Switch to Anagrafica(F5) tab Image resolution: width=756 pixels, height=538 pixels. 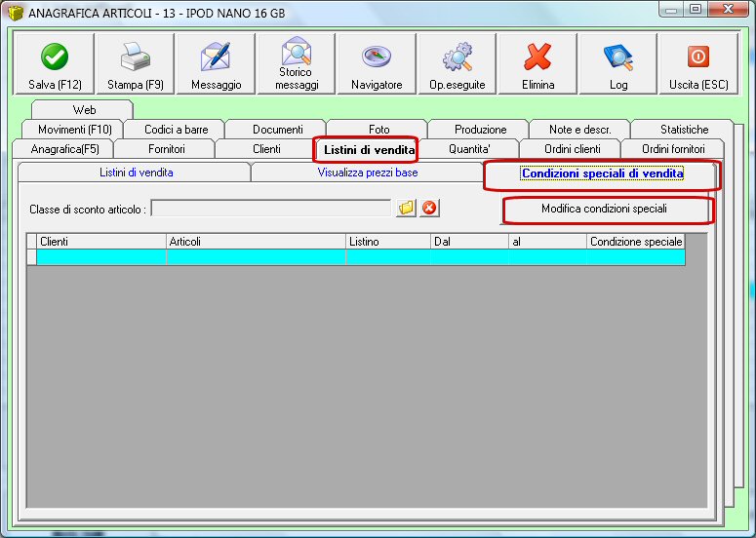[x=64, y=149]
